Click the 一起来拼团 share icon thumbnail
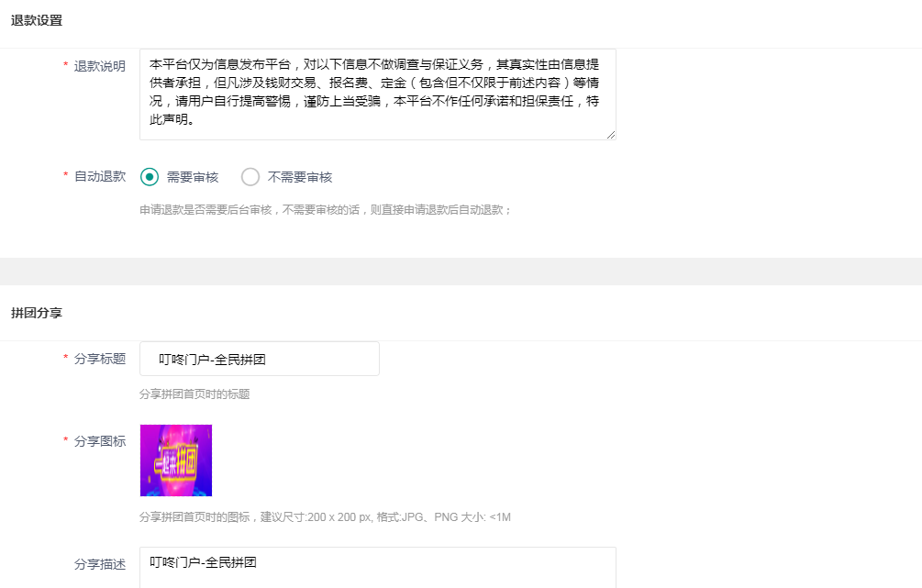Viewport: 922px width, 588px height. point(176,460)
